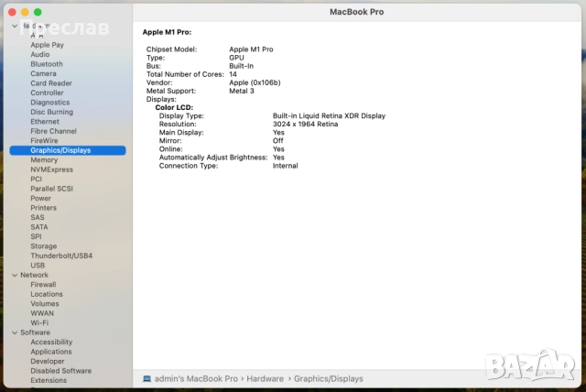Click admin's MacBook Pro in path bar
Image resolution: width=586 pixels, height=392 pixels.
[x=196, y=379]
